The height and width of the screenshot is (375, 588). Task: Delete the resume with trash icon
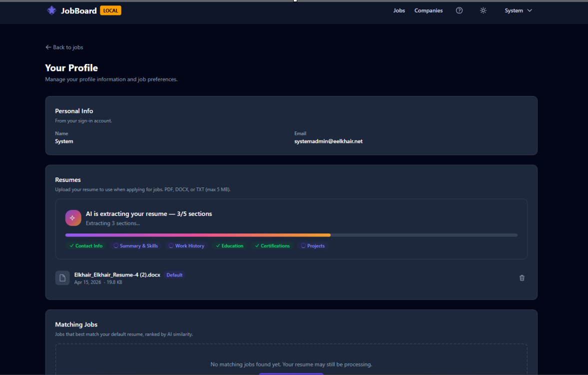click(522, 278)
